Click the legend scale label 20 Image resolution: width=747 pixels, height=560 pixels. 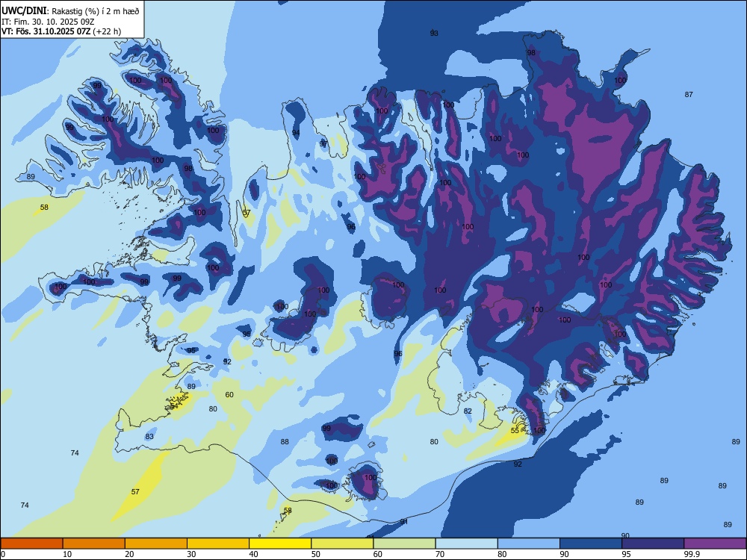[129, 554]
